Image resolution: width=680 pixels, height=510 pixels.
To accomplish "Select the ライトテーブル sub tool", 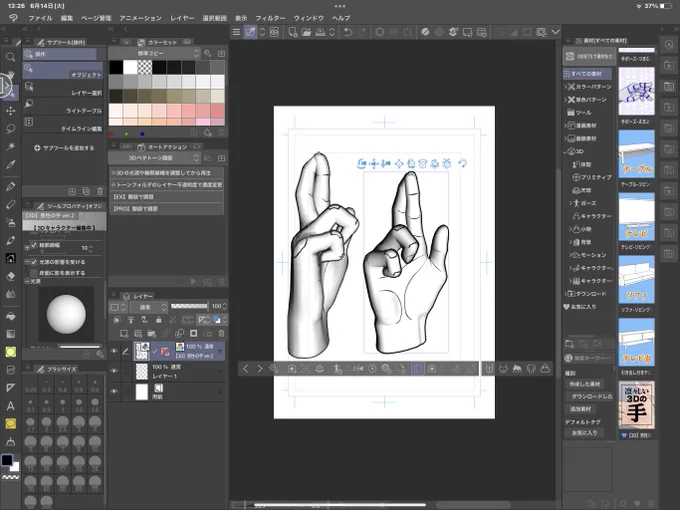I will (63, 106).
